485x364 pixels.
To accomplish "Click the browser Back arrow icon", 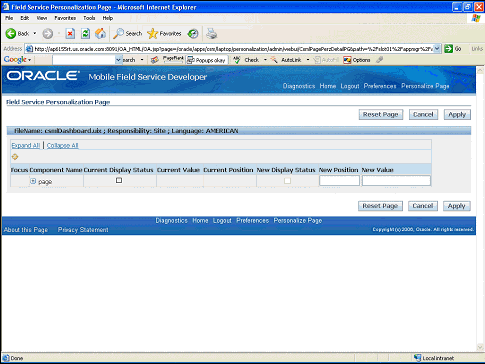I will click(x=11, y=33).
